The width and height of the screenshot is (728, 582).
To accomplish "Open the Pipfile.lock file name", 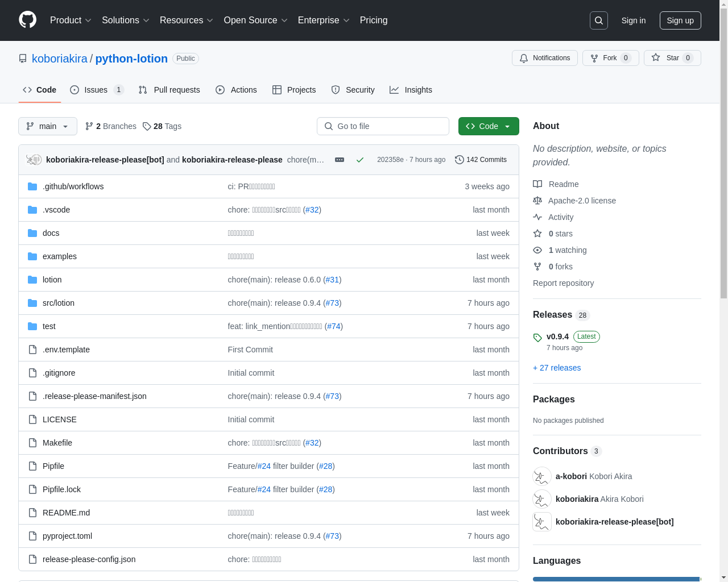I will [61, 489].
